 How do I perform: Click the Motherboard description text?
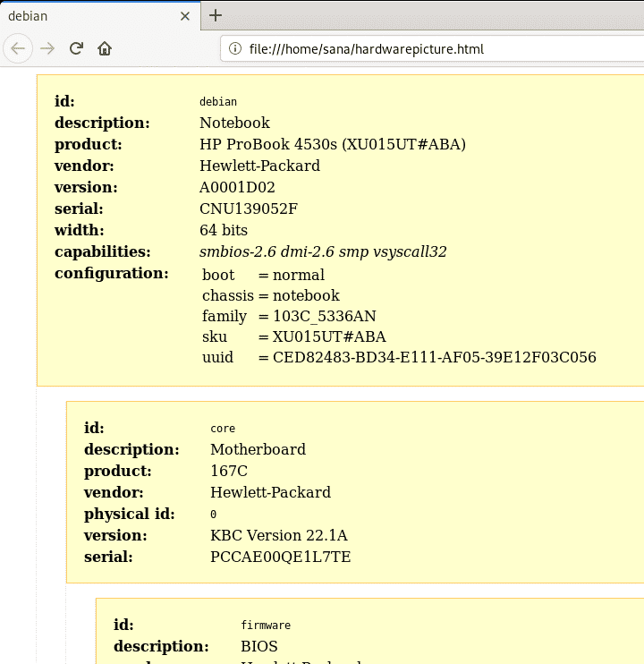click(x=258, y=449)
